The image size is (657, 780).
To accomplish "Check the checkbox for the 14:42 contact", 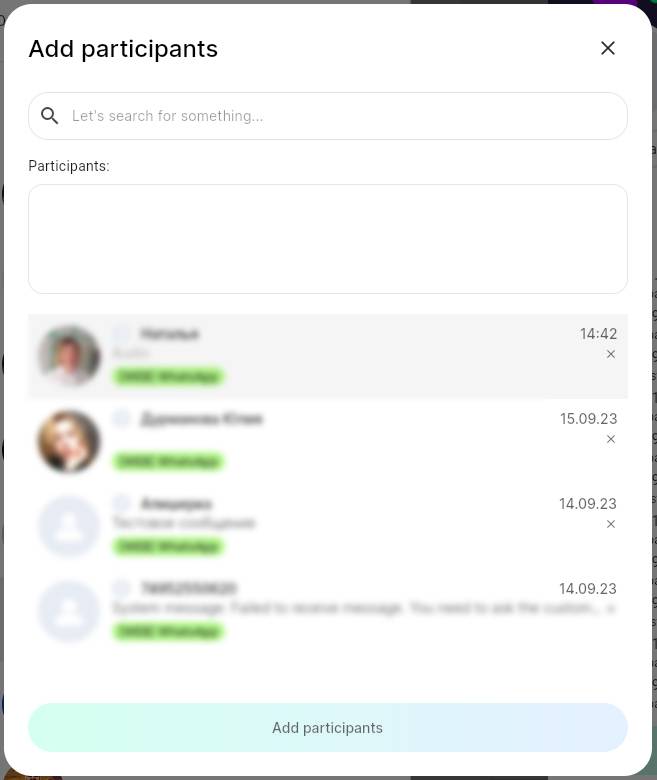I will pos(121,333).
